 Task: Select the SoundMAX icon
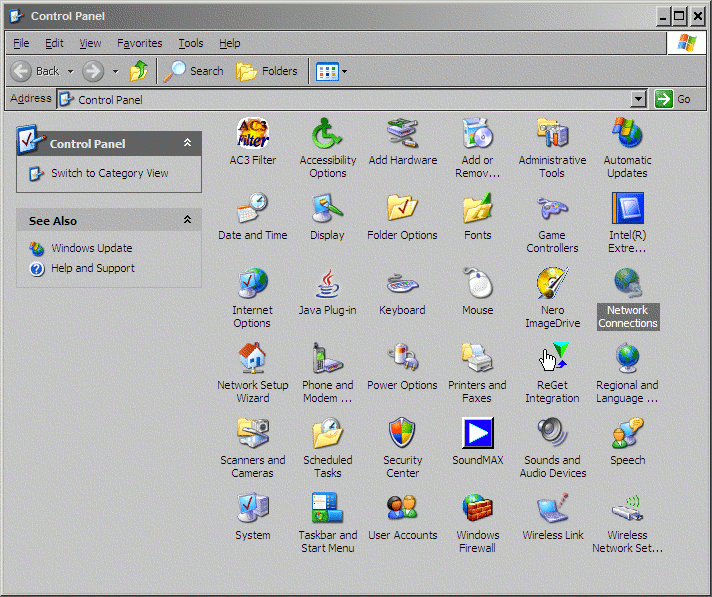(477, 433)
